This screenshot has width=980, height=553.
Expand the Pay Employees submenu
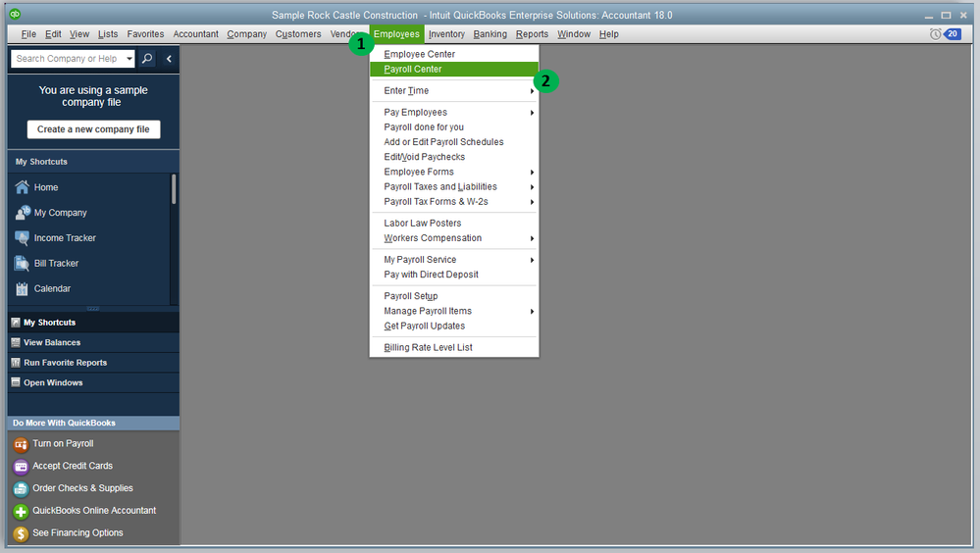coord(532,113)
